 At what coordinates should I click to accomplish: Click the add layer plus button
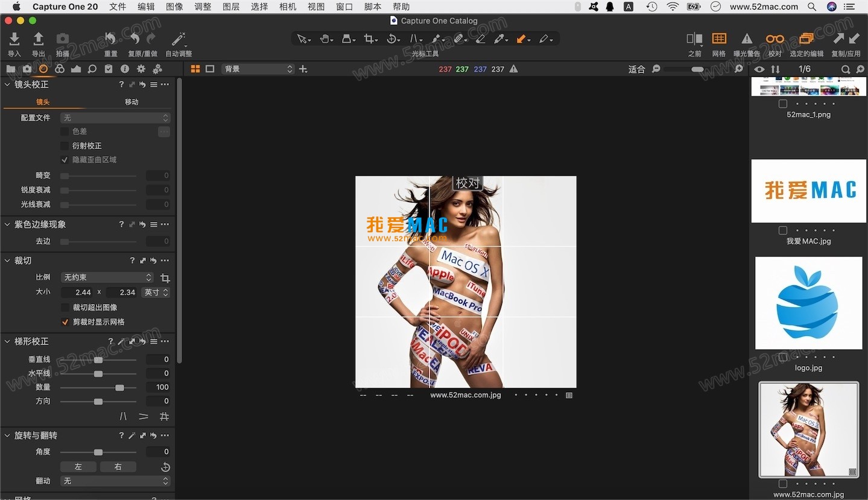point(303,69)
